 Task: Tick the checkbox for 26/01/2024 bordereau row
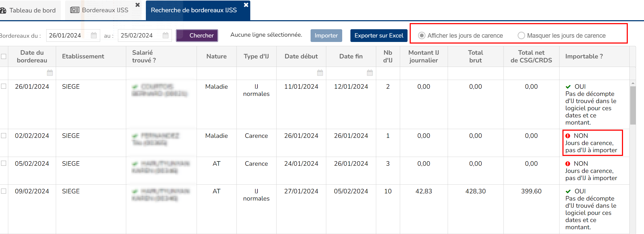pos(4,86)
